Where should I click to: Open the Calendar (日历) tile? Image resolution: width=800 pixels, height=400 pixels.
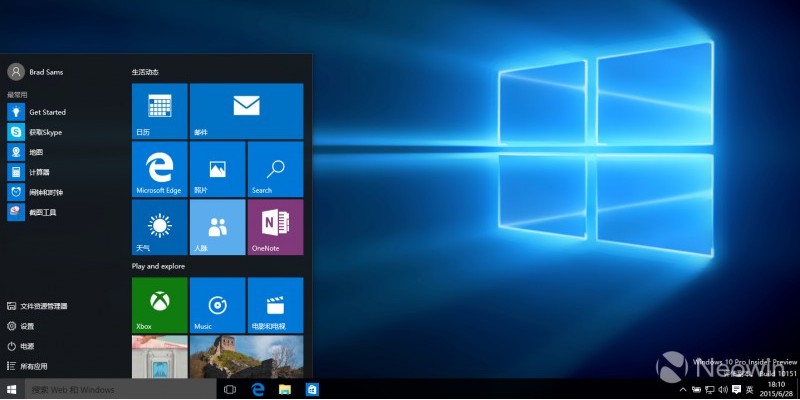pyautogui.click(x=160, y=111)
